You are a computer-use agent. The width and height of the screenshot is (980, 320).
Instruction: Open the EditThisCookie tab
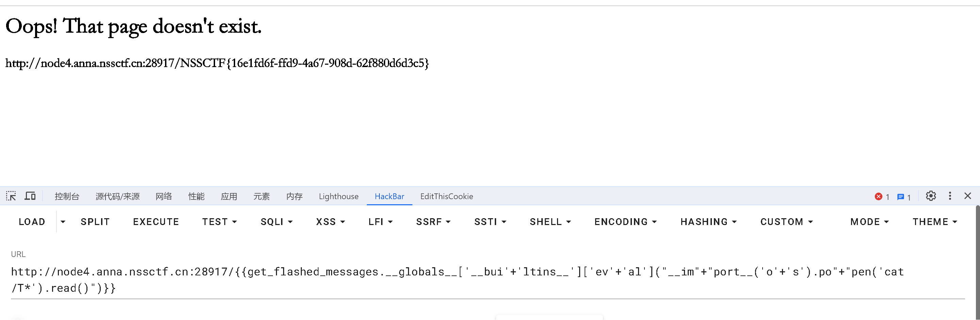[446, 196]
